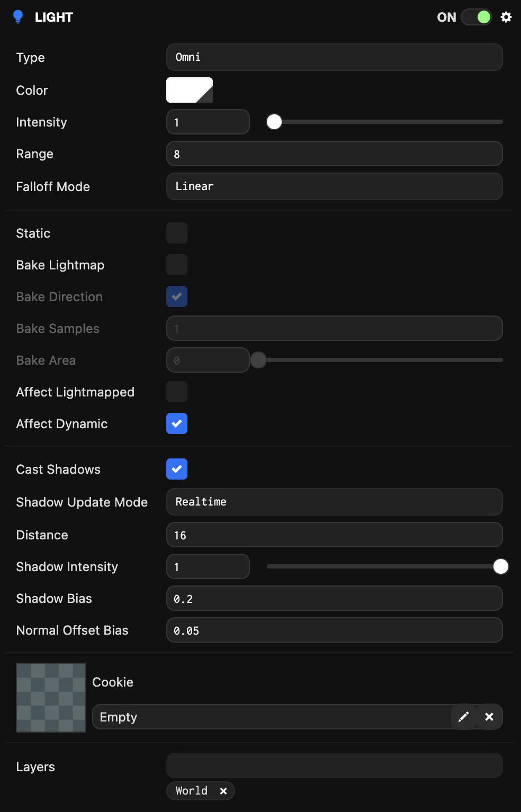The image size is (521, 812).
Task: Click the white Color swatch
Action: pos(189,90)
